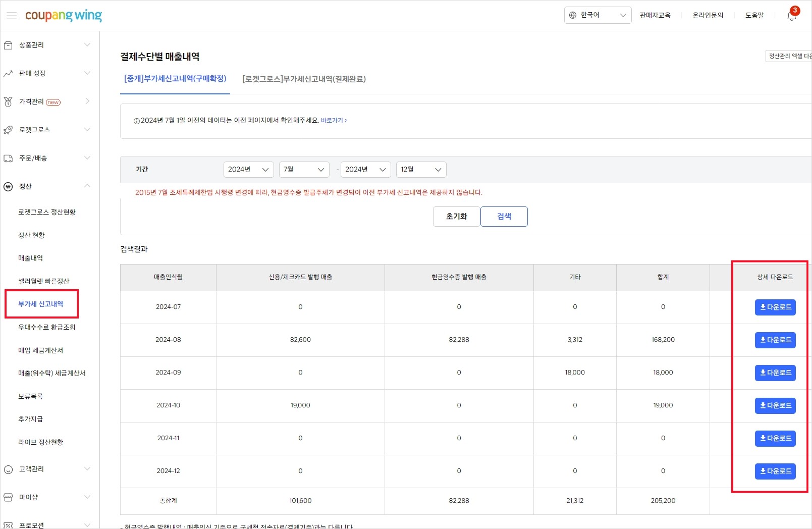Click the 168,200 total cell
Screen dimensions: 812x529
tap(663, 340)
